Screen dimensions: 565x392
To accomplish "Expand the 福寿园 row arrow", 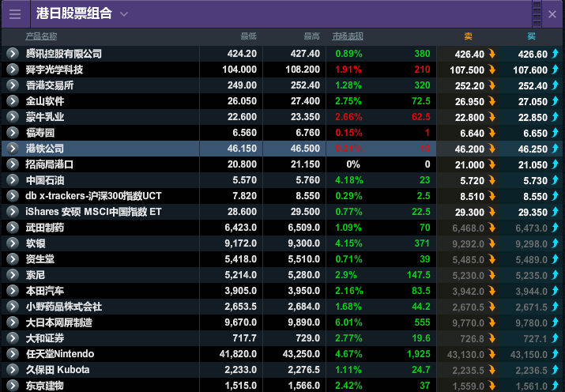I will [x=13, y=133].
